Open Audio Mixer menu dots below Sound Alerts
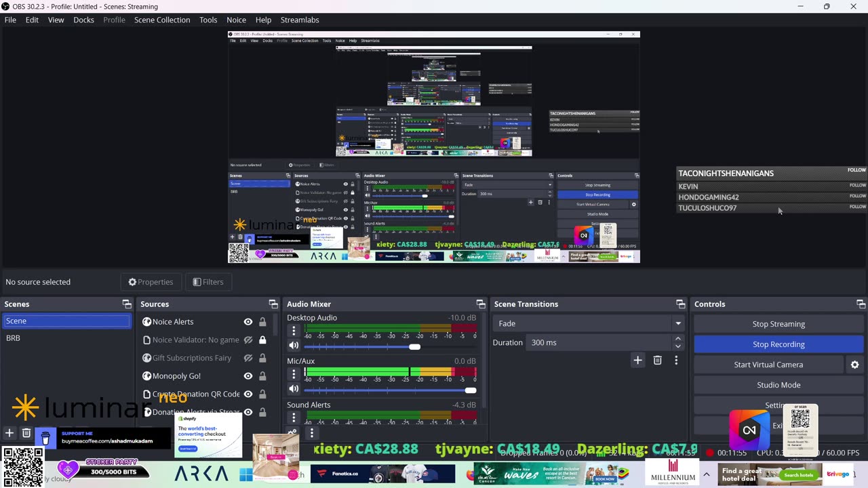The height and width of the screenshot is (488, 868). [x=312, y=432]
